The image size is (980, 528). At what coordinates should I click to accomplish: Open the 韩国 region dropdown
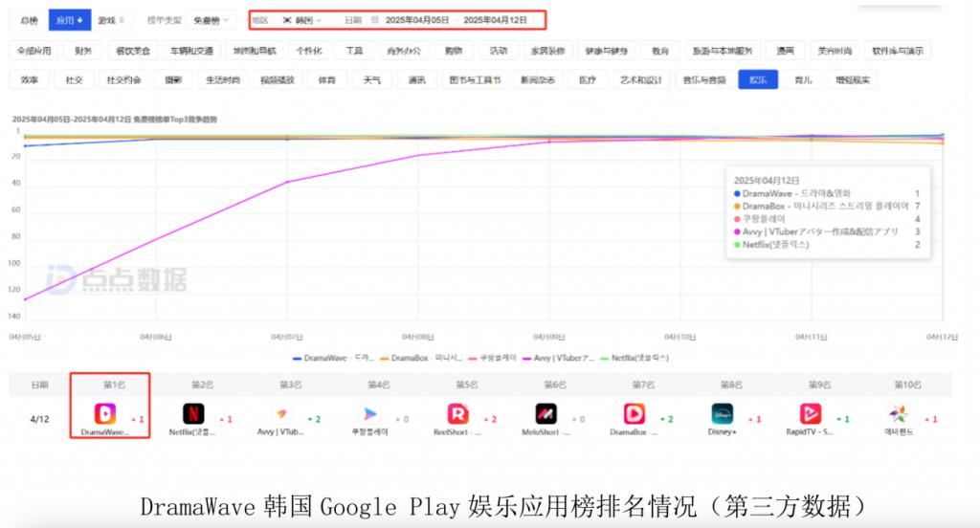click(x=302, y=20)
